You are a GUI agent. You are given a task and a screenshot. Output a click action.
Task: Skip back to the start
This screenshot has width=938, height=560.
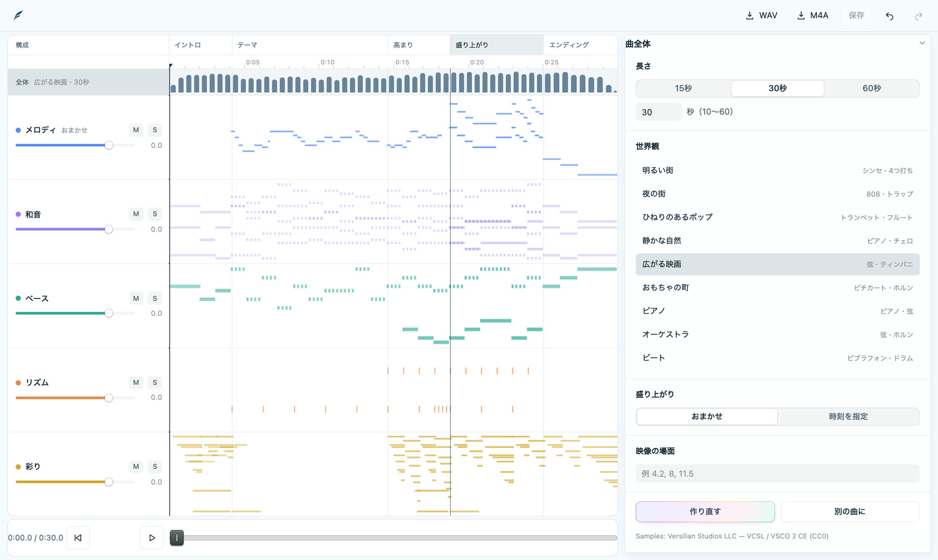point(78,538)
